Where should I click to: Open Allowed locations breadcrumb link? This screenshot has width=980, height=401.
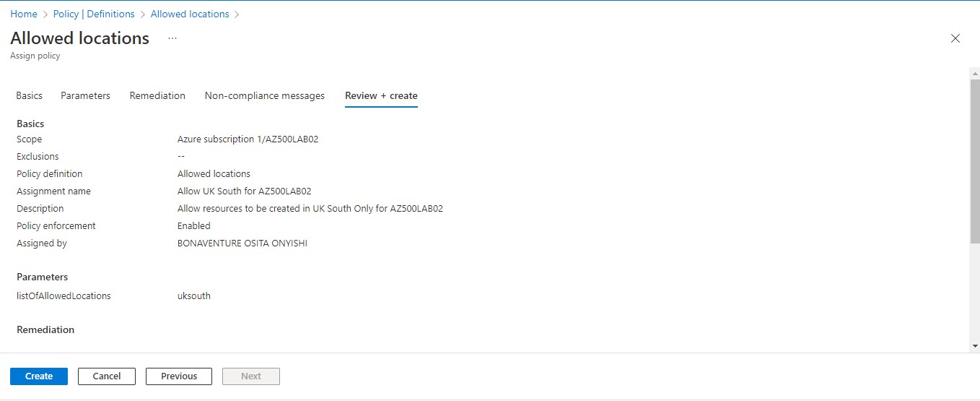(x=190, y=14)
